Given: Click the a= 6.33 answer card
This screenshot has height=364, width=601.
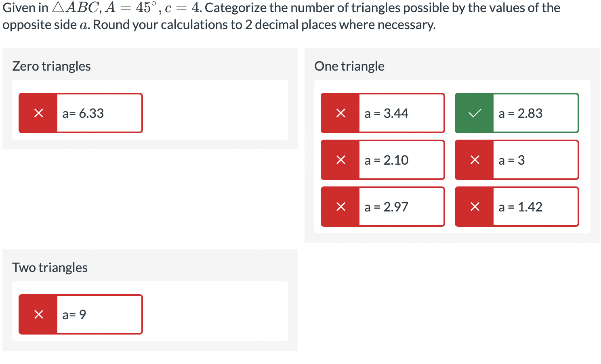Looking at the screenshot, I should click(83, 113).
